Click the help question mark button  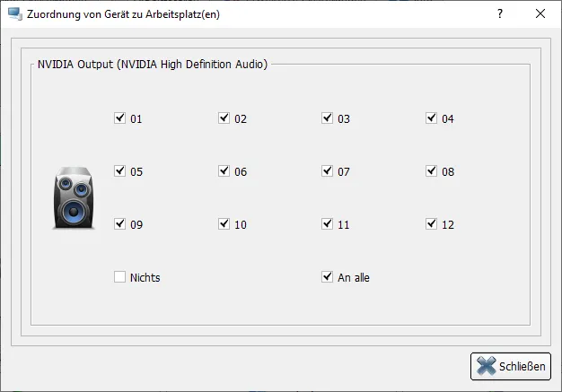pos(500,14)
